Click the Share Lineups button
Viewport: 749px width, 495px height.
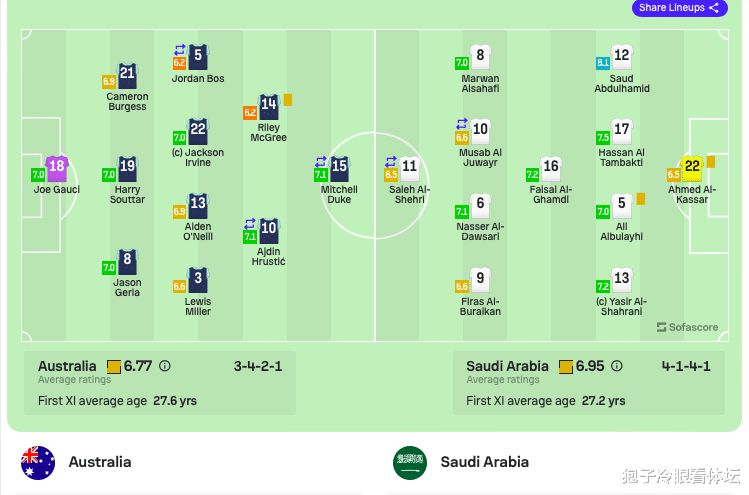click(679, 8)
